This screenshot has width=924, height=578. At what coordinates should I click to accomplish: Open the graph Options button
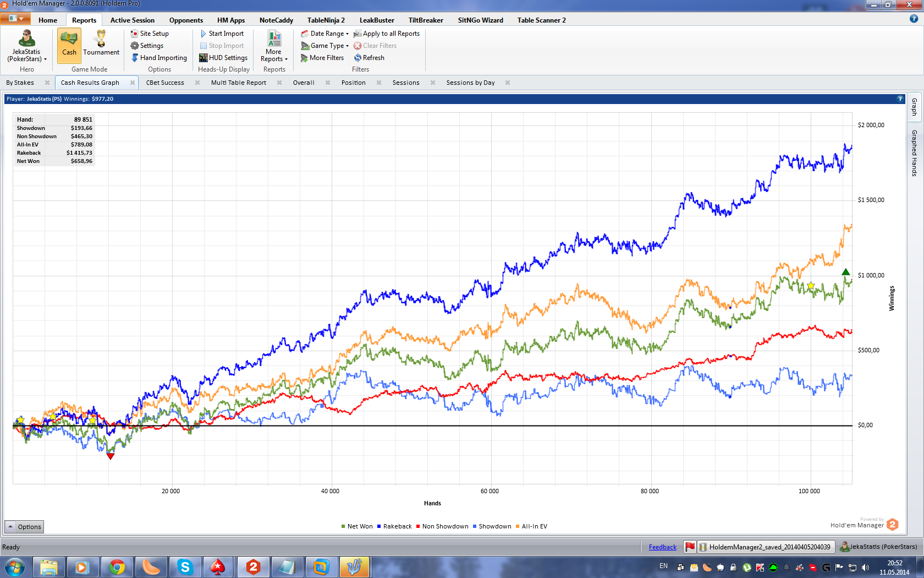(24, 527)
